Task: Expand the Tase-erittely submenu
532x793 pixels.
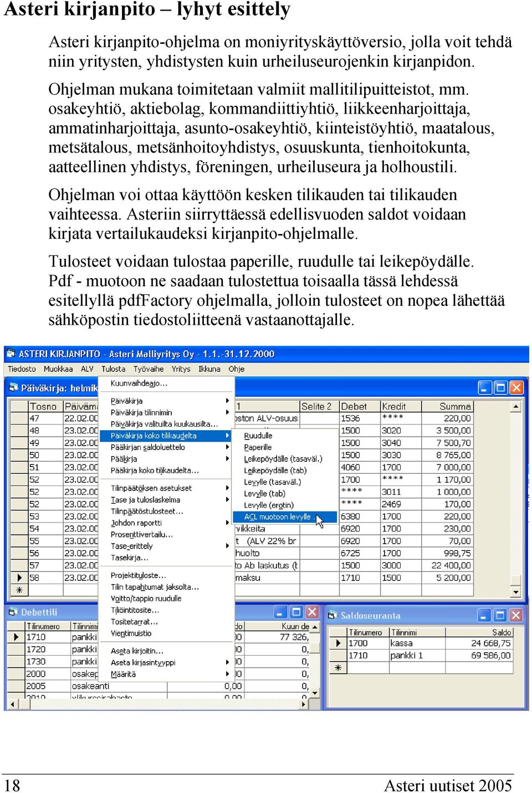Action: tap(166, 546)
